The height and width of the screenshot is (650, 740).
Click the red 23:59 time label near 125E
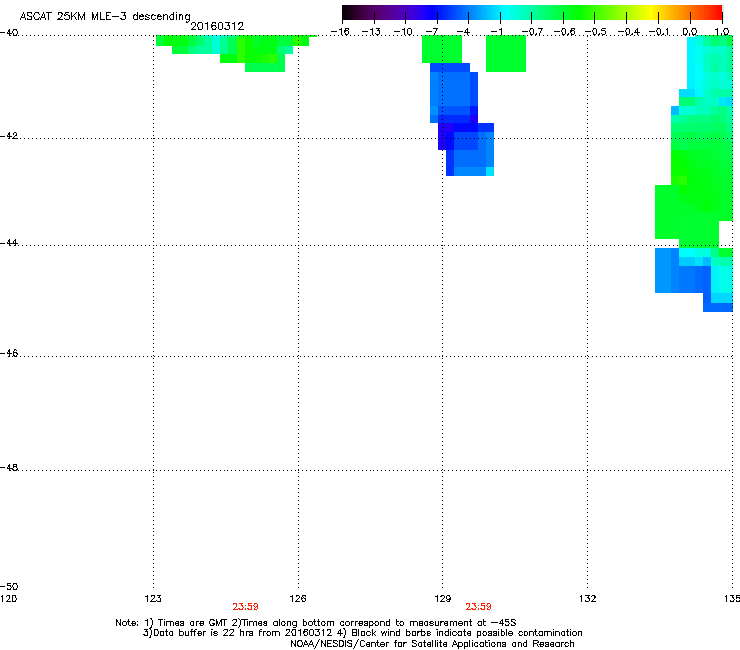[245, 607]
